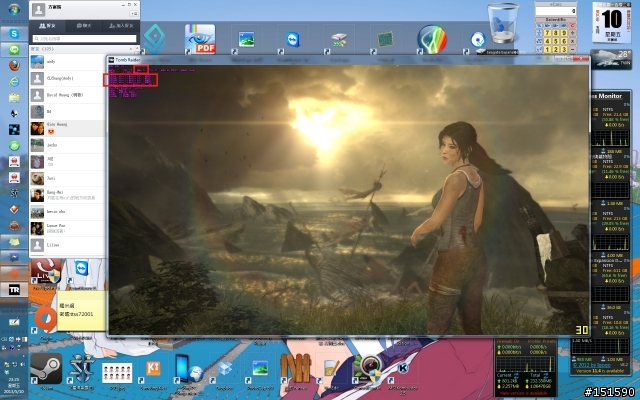Click calculator gadget red C key
The width and height of the screenshot is (640, 400).
coord(573,25)
